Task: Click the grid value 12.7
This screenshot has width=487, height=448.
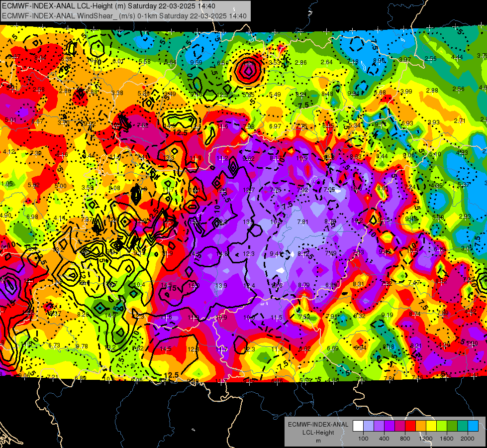Action: (249, 190)
